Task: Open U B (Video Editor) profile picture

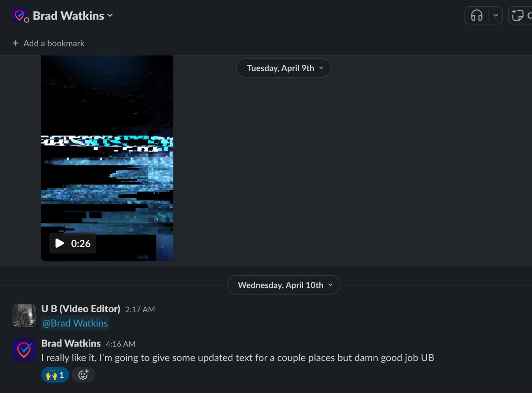Action: (24, 316)
